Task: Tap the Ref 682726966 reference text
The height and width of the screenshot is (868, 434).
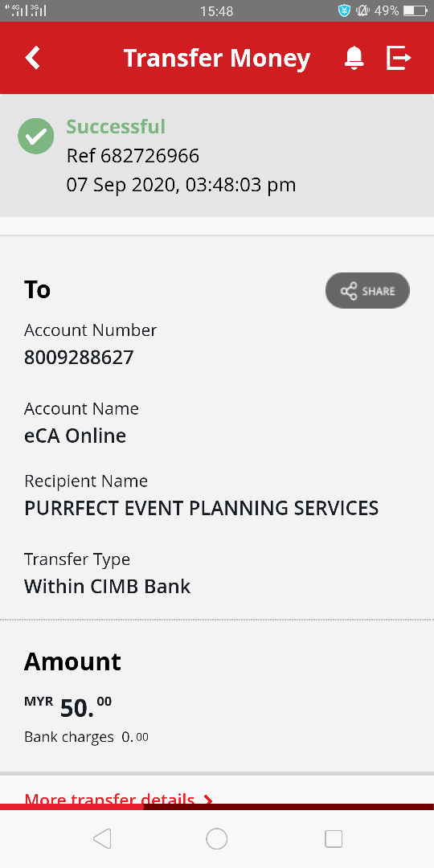Action: click(x=133, y=156)
